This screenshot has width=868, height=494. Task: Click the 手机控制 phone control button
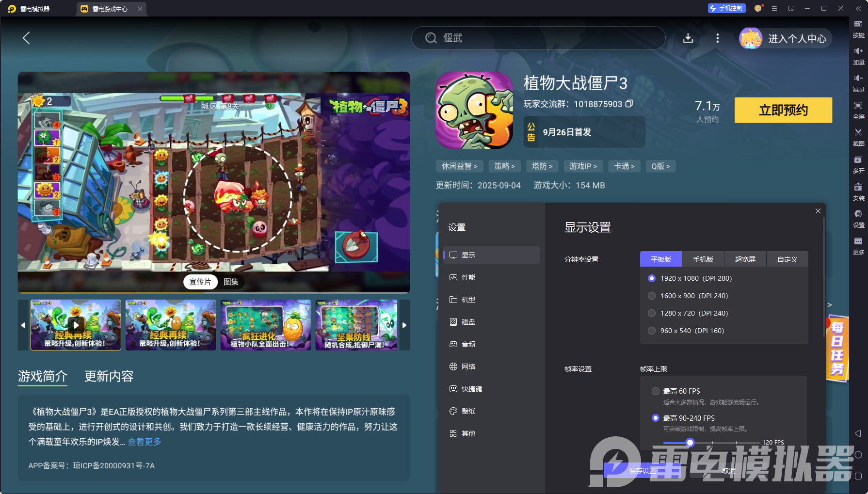pos(726,8)
